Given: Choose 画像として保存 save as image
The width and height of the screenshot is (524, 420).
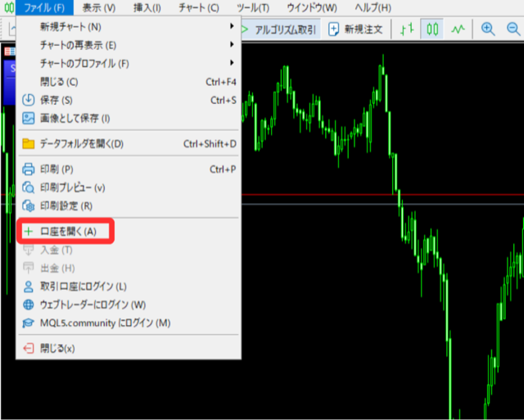Looking at the screenshot, I should (x=75, y=118).
